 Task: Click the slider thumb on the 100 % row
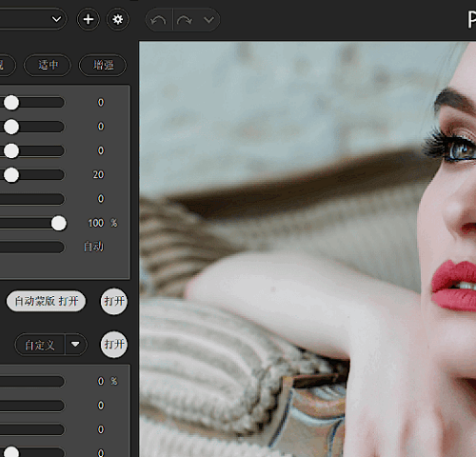tap(59, 223)
